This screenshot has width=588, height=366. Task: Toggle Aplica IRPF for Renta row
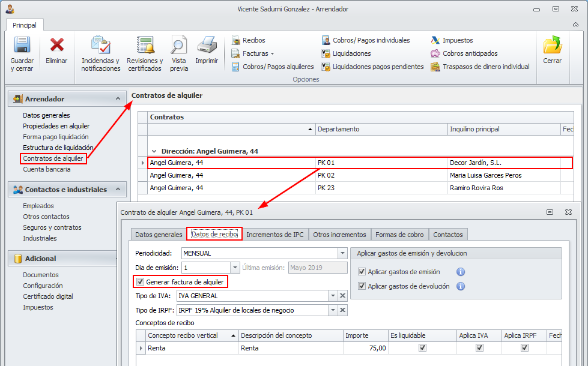[524, 347]
